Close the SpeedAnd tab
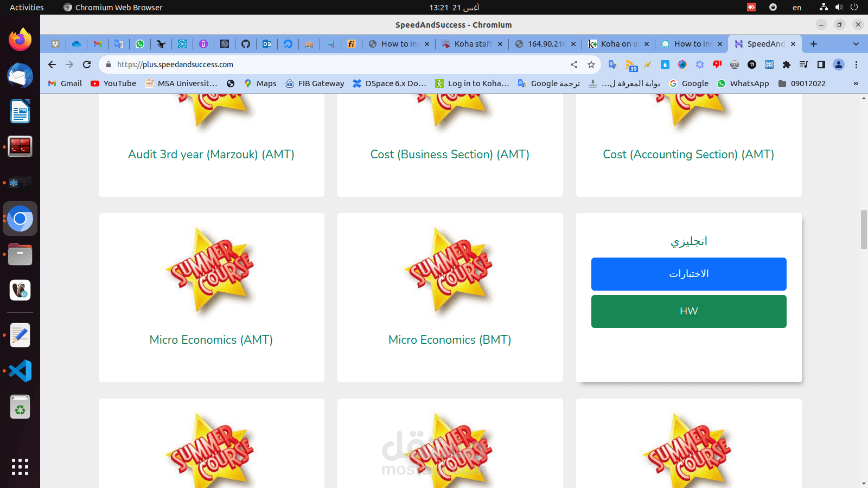868x488 pixels. point(793,44)
